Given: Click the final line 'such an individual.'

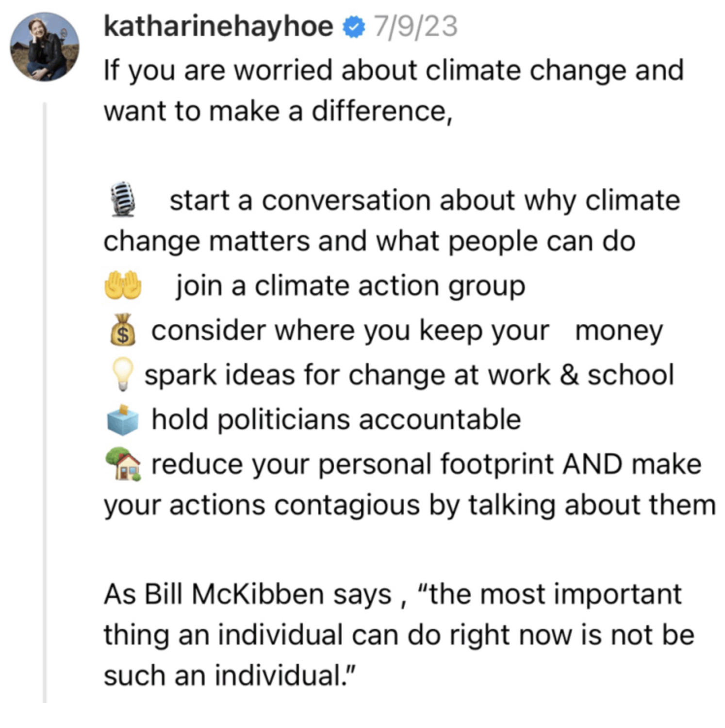Looking at the screenshot, I should (x=230, y=675).
